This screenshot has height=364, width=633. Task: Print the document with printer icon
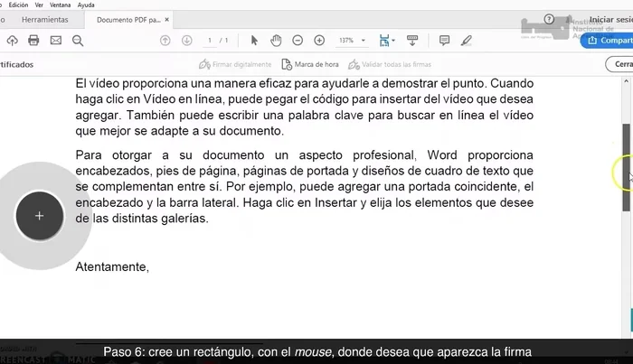coord(33,41)
